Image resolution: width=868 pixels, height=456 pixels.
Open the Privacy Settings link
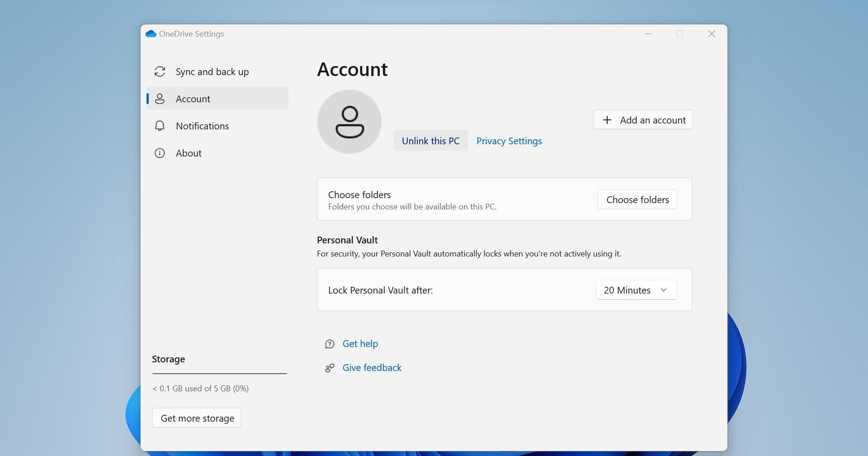(x=509, y=141)
